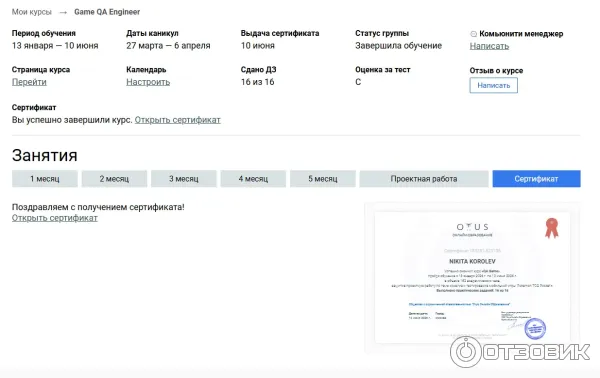Viewport: 600px width, 378px height.
Task: Open 'Открыть сертификат' link beside 'Вы успешно завершили курс'
Action: (178, 120)
